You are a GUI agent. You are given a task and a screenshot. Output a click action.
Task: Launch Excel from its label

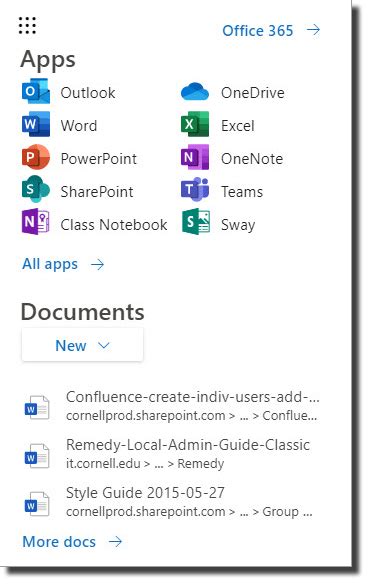(238, 126)
